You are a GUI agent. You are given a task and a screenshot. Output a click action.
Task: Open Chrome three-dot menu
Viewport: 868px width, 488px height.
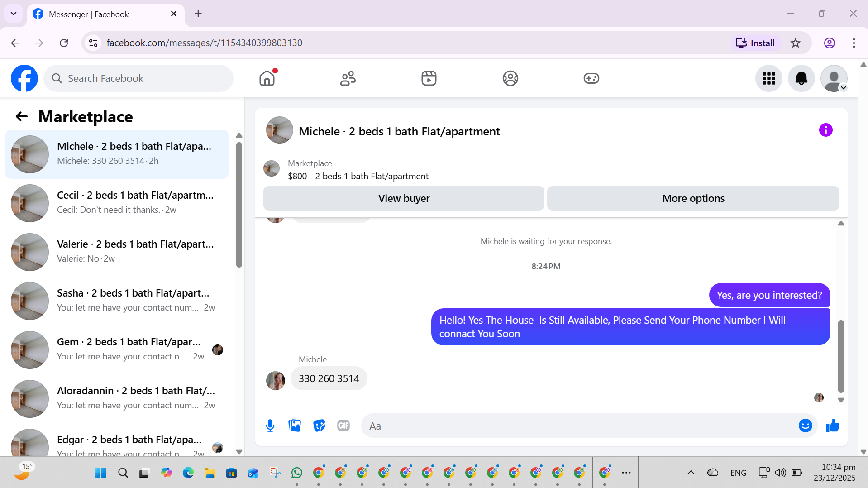(x=854, y=43)
